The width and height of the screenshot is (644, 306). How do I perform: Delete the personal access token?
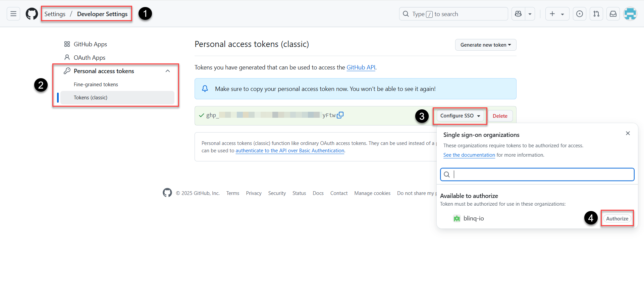click(500, 116)
